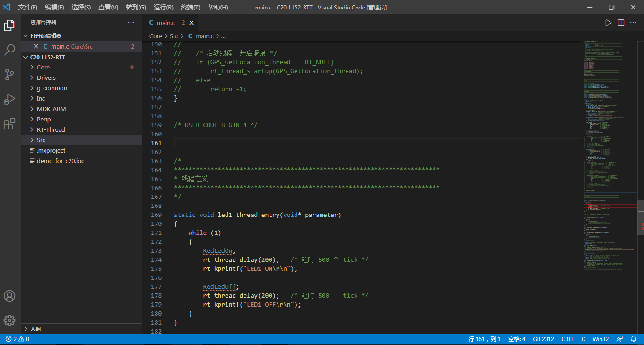644x345 pixels.
Task: Collapse the C20_L152-RTT project section
Action: 81,57
